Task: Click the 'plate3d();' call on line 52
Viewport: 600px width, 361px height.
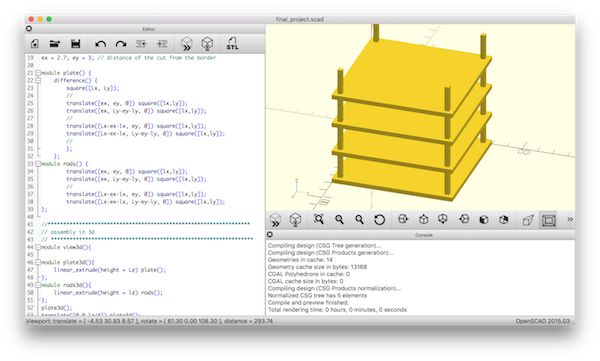Action: [57, 308]
